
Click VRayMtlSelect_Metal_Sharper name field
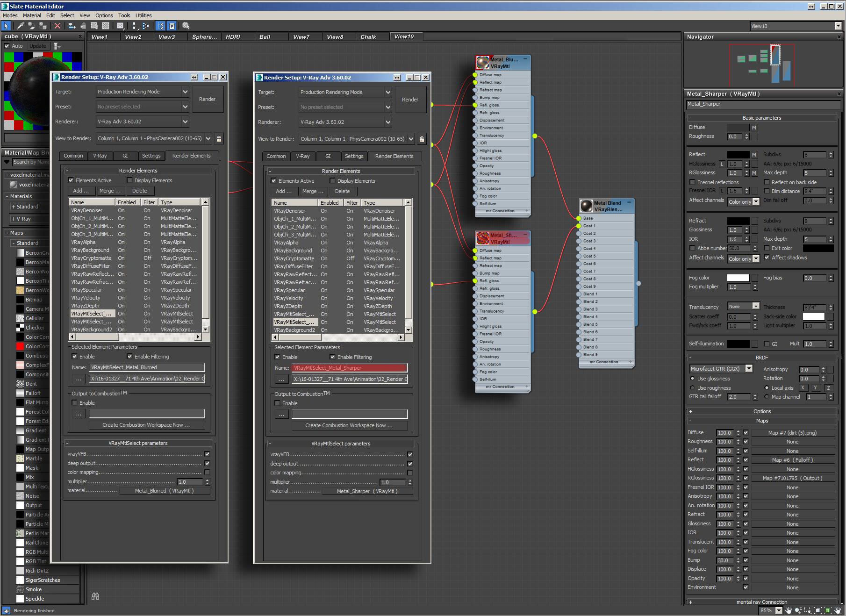tap(349, 368)
